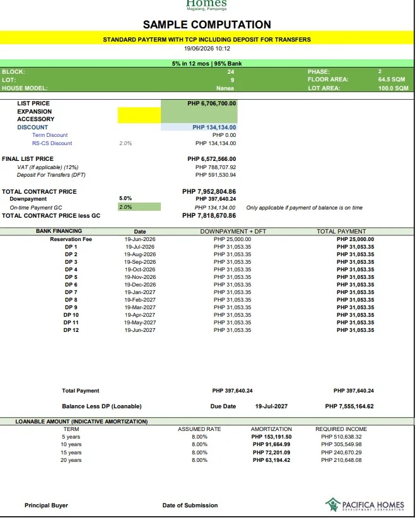
Task: Click the DP 6 payment amount
Action: (232, 285)
